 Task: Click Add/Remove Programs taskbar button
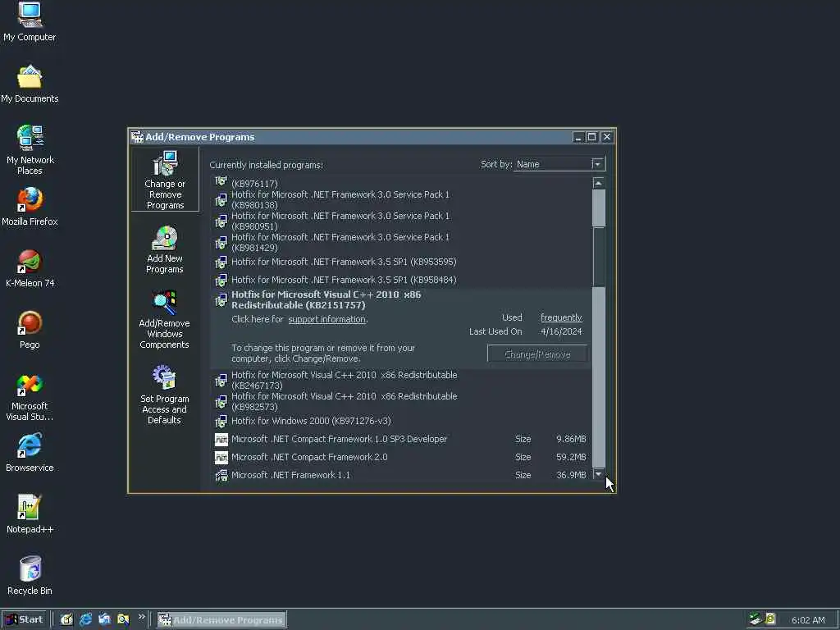221,620
